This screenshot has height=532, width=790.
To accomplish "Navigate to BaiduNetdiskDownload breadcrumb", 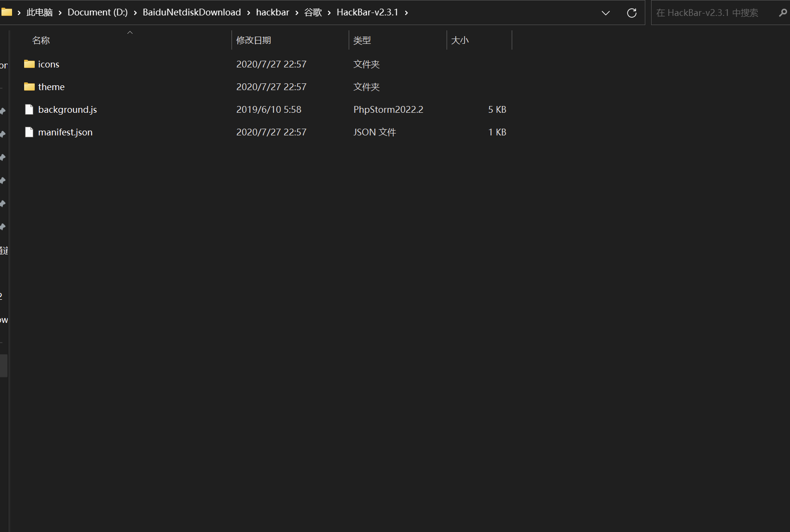I will tap(191, 13).
